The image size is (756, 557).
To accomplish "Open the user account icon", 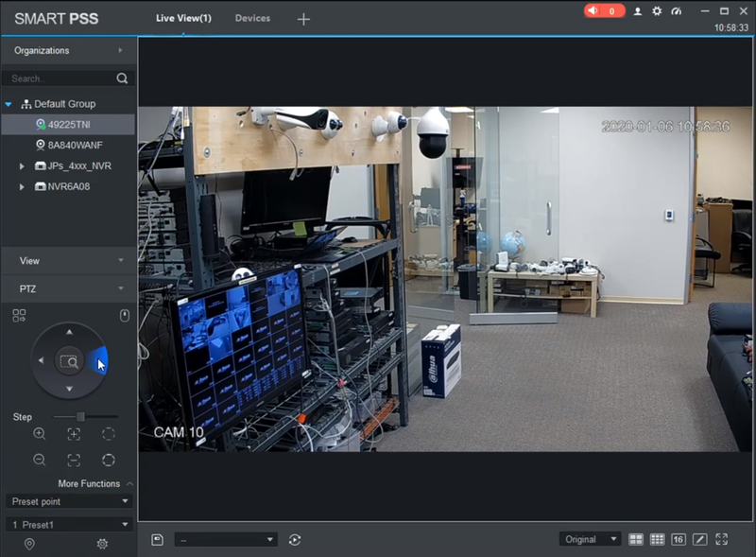I will click(638, 11).
